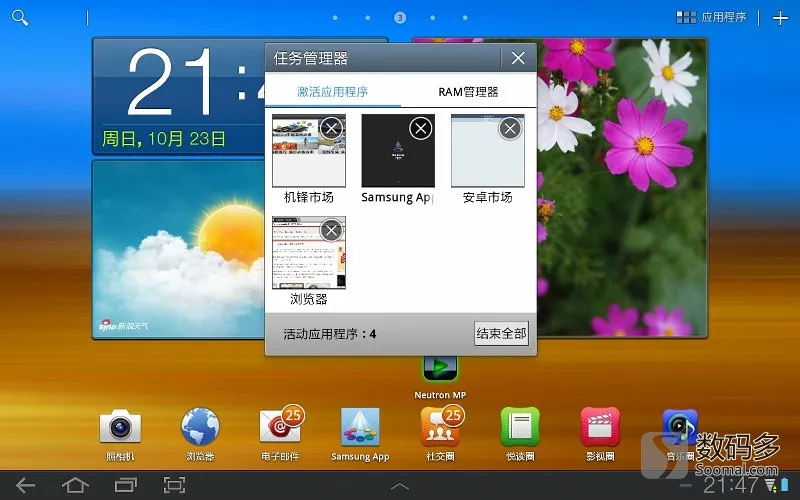Switch to the 激活应用程序 tab
The height and width of the screenshot is (500, 800).
(333, 92)
